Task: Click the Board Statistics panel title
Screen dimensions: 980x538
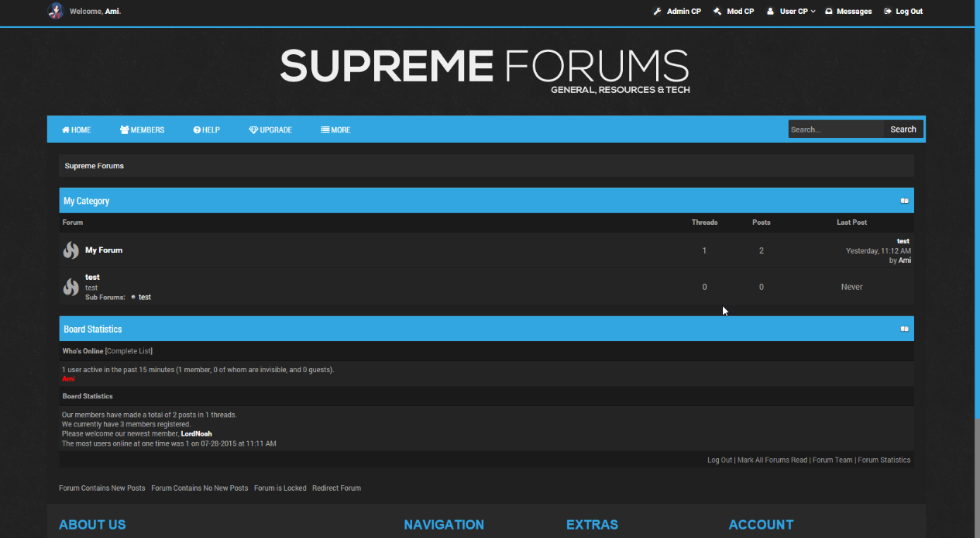Action: click(93, 329)
